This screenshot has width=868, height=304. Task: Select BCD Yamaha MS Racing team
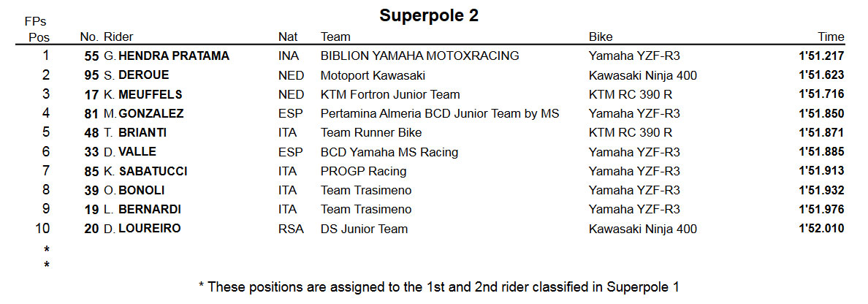click(x=389, y=152)
